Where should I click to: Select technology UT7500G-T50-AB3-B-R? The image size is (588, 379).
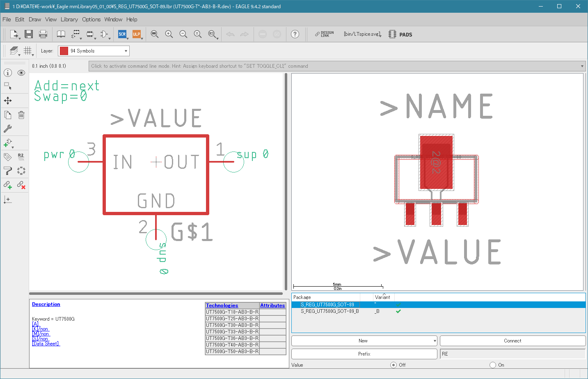point(232,351)
